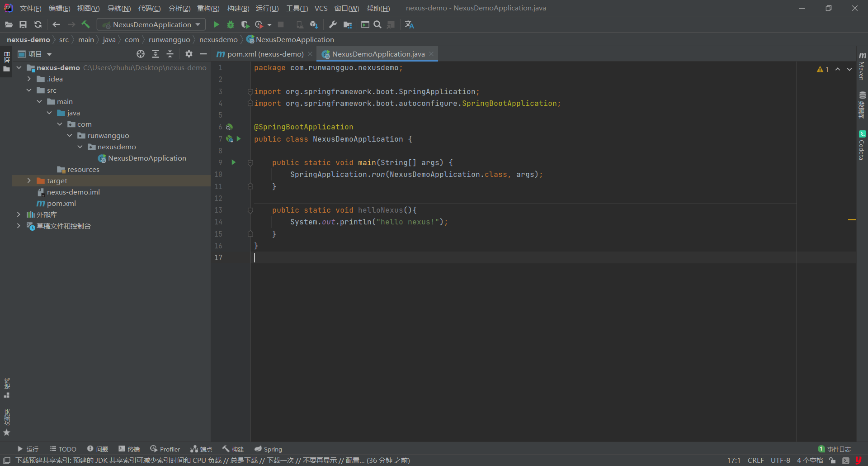Click the 17:1 cursor position indicator
The height and width of the screenshot is (466, 868).
pyautogui.click(x=734, y=461)
